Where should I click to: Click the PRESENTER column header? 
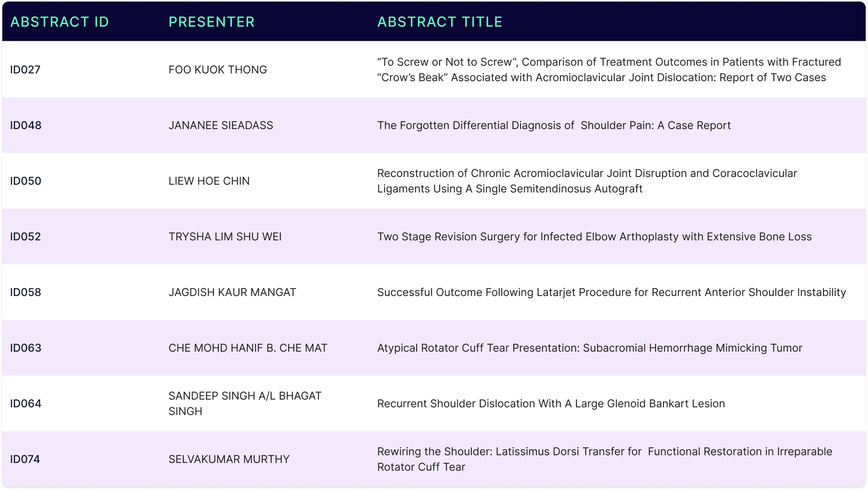pos(211,22)
